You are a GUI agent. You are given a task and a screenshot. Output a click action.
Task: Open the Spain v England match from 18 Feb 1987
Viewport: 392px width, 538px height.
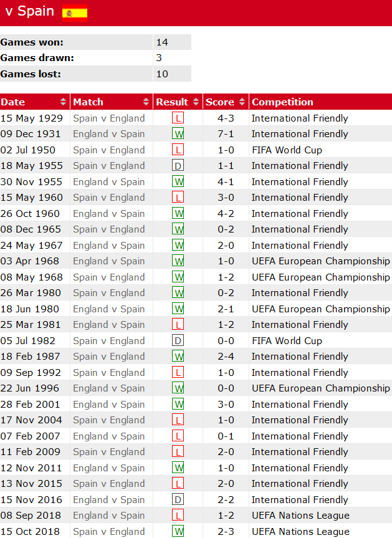click(x=108, y=357)
